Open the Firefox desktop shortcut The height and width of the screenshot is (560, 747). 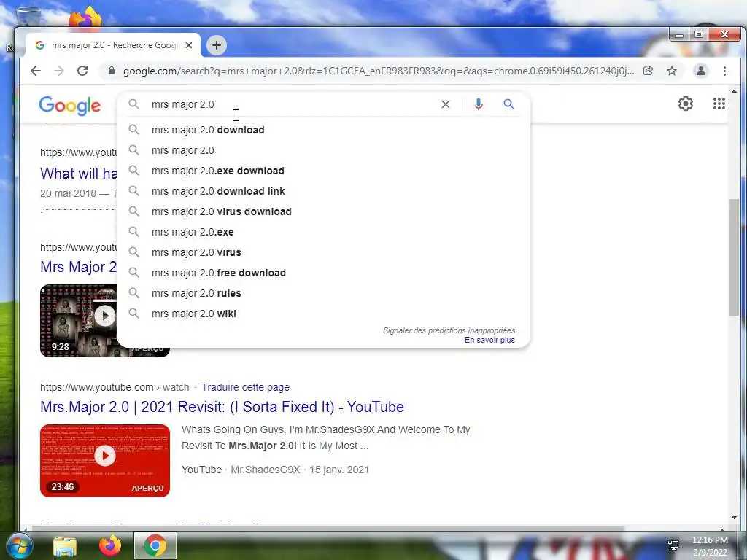pos(86,17)
